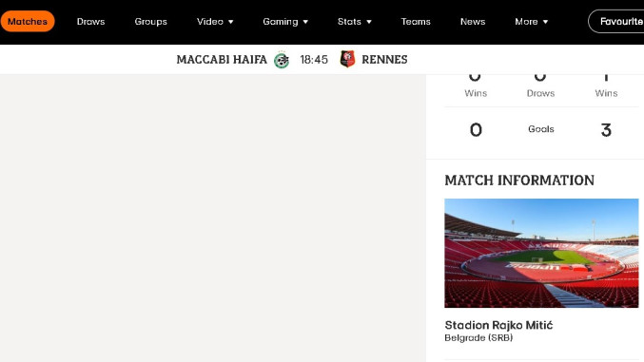644x362 pixels.
Task: Open the News section
Action: tap(473, 21)
